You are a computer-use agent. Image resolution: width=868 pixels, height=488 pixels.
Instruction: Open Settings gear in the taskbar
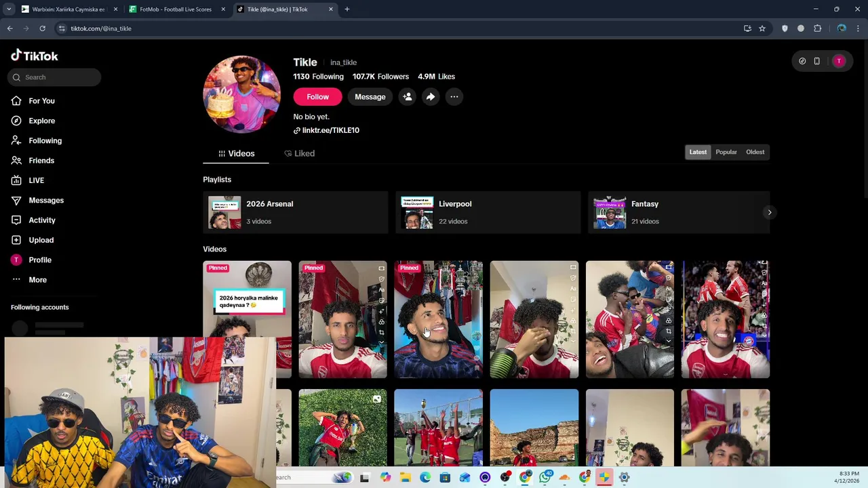point(624,477)
